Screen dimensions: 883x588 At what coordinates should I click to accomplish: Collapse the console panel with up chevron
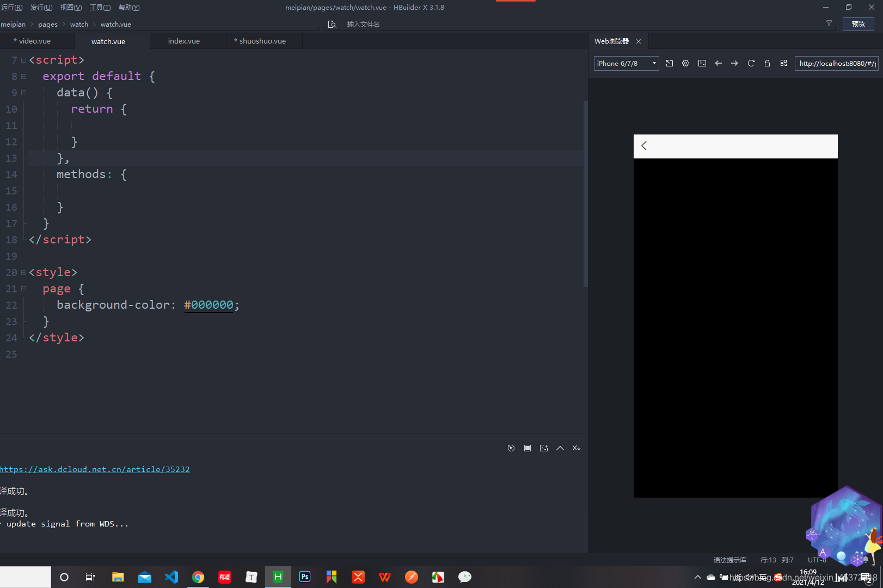click(x=560, y=448)
